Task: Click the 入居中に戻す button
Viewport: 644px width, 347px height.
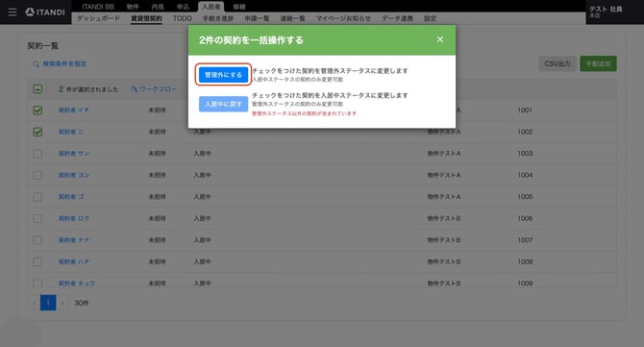Action: click(x=223, y=104)
